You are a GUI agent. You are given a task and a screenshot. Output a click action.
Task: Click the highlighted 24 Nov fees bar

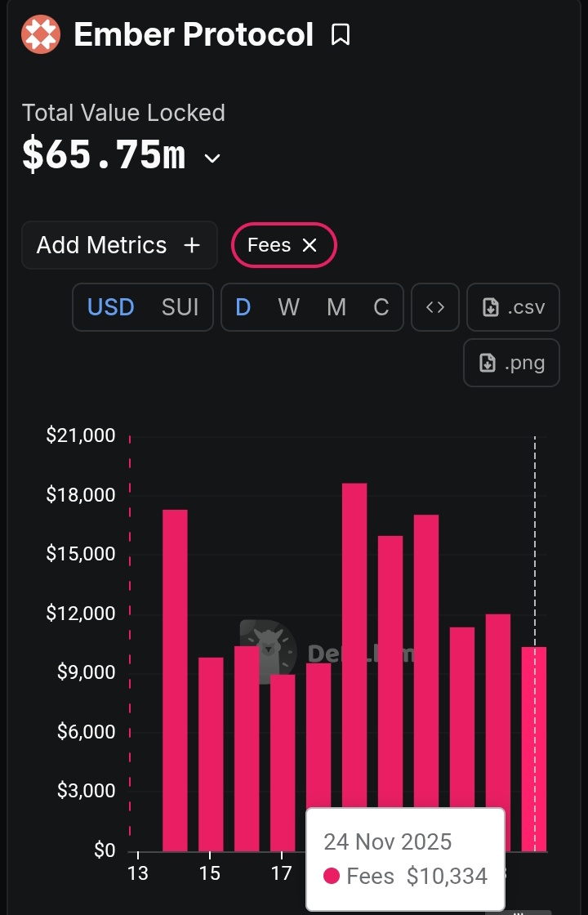click(x=534, y=748)
